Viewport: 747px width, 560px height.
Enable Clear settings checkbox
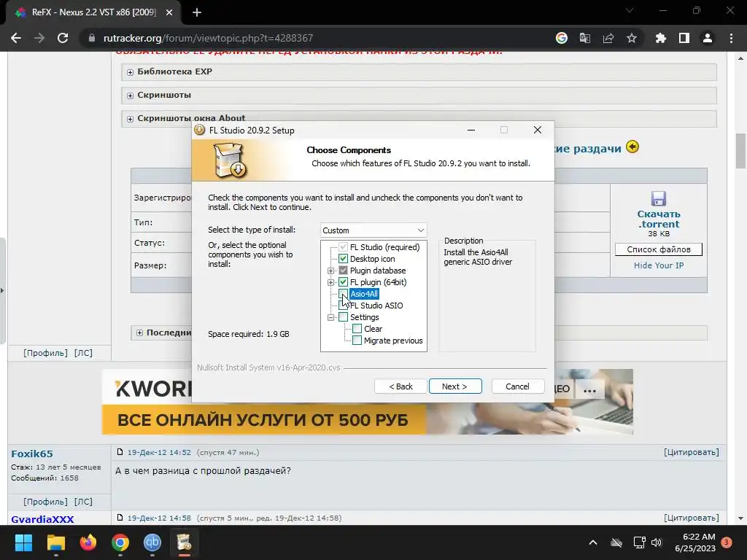pos(357,329)
